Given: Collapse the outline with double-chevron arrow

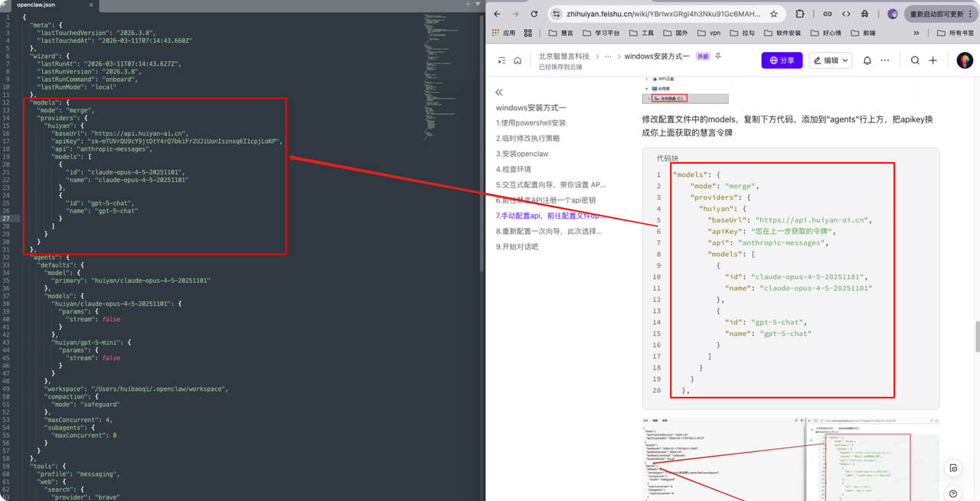Looking at the screenshot, I should 499,92.
